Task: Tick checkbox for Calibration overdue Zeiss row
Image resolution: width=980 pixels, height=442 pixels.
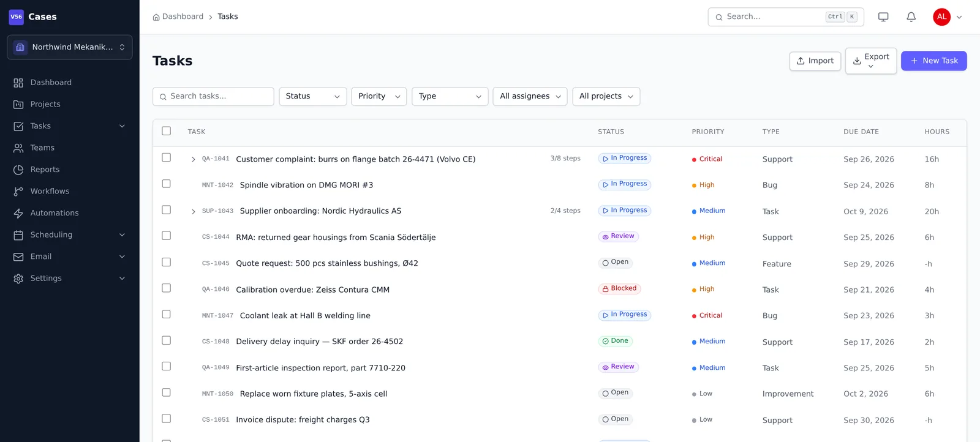Action: [x=166, y=288]
